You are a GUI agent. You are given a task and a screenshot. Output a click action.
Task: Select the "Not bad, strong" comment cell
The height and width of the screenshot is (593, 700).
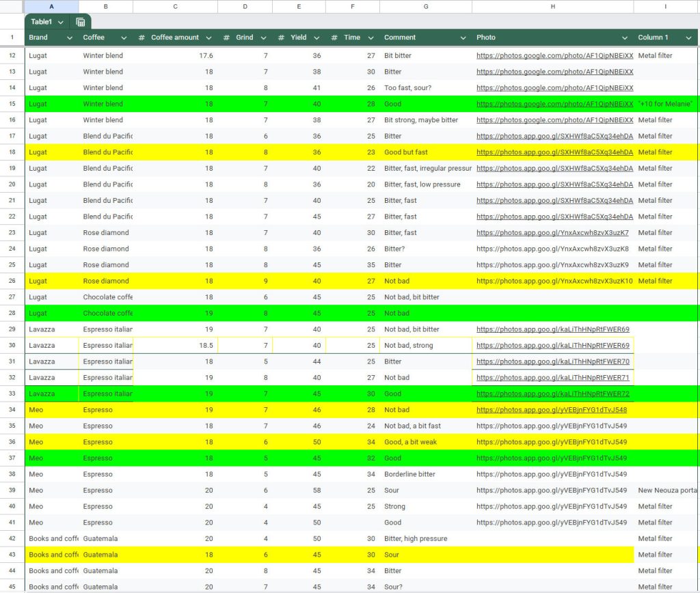(426, 346)
